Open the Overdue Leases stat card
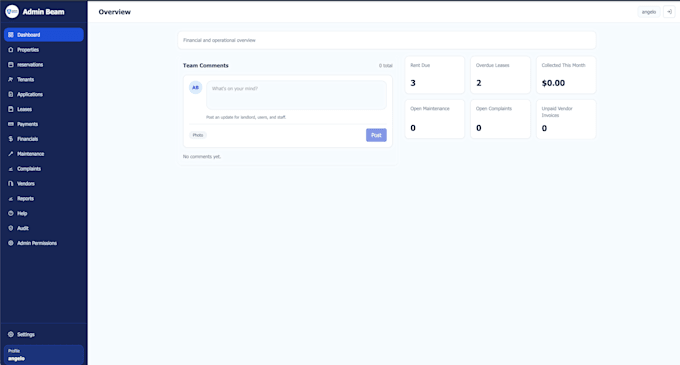This screenshot has height=365, width=680. tap(500, 75)
